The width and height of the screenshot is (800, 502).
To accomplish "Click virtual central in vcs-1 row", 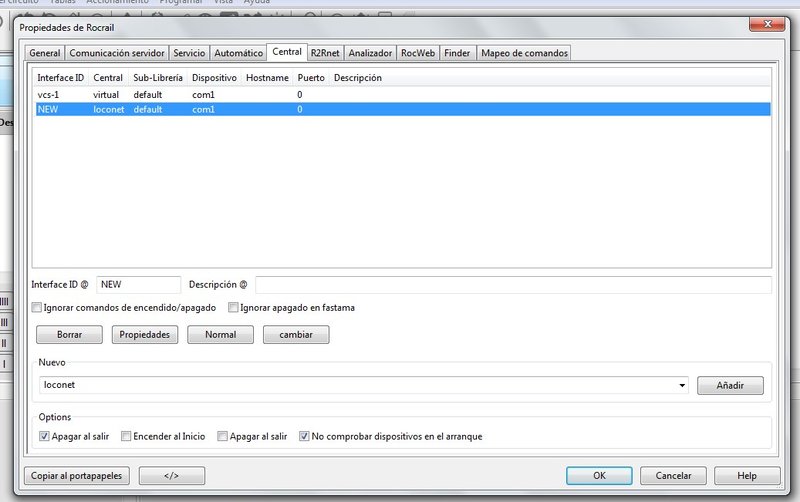I will click(106, 95).
